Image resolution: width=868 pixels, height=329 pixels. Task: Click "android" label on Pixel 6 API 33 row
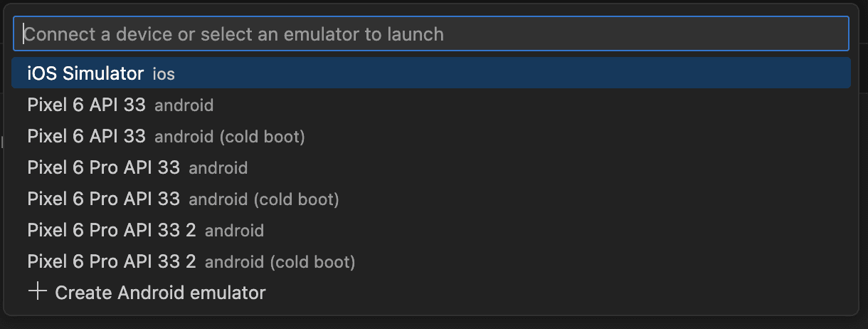(x=184, y=106)
